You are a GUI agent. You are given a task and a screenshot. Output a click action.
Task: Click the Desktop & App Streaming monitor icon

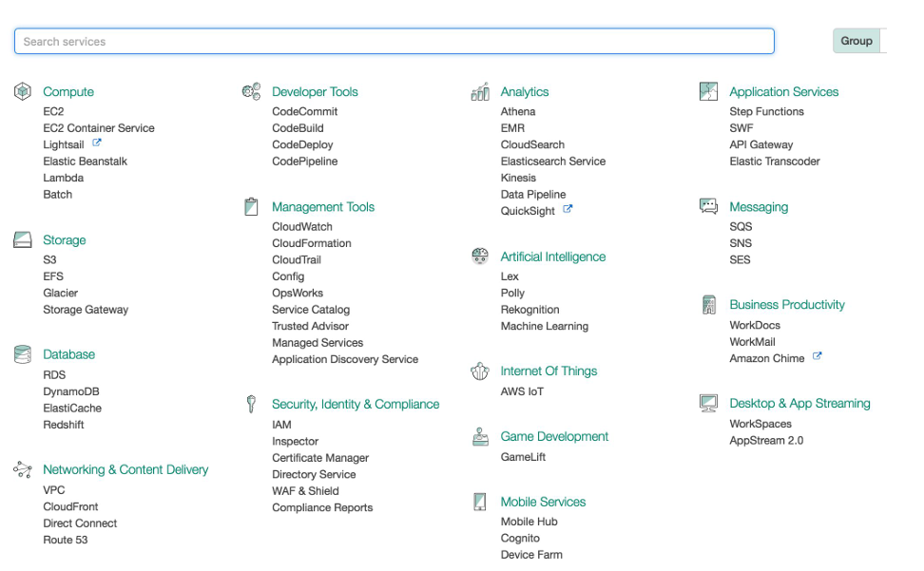coord(708,403)
